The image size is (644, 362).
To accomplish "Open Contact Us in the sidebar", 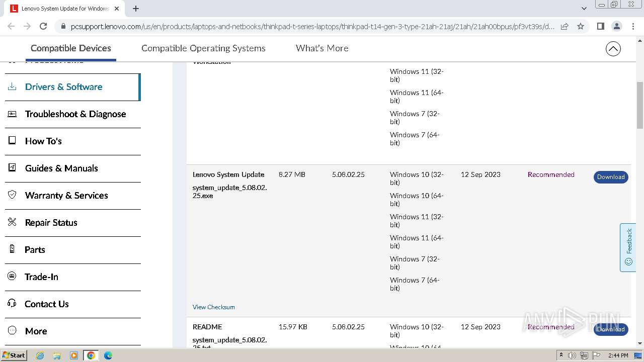I will 73,304.
